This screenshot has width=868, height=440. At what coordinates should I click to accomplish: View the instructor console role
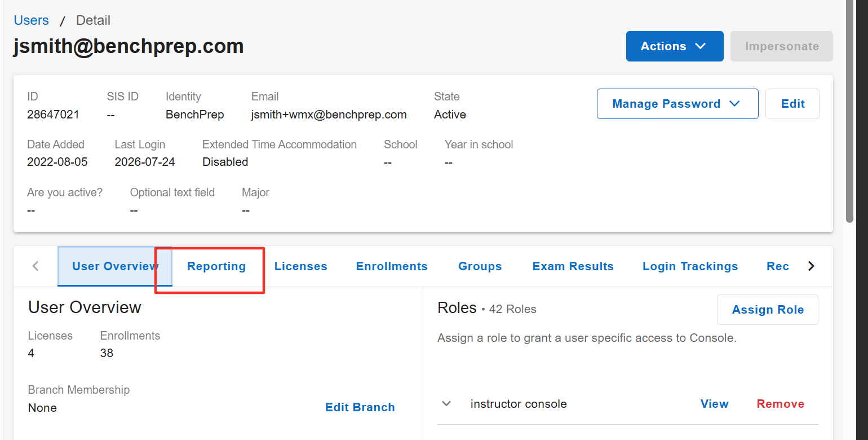714,404
